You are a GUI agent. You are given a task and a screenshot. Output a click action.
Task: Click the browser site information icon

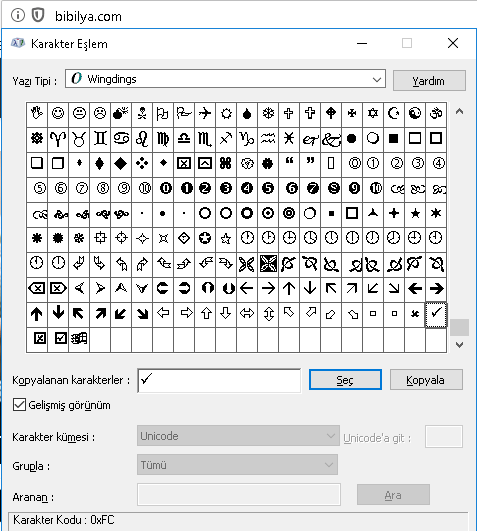18,15
